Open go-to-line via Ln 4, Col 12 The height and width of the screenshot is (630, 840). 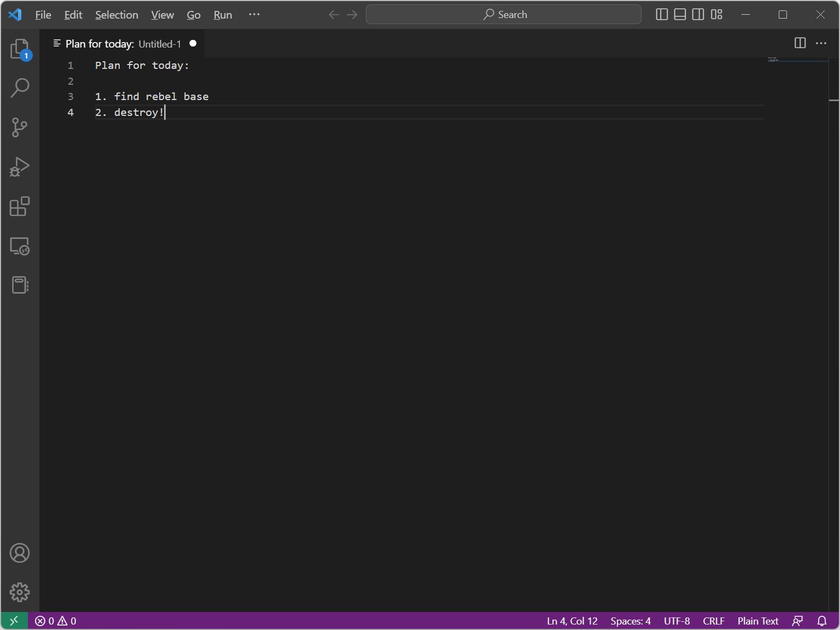click(x=571, y=621)
